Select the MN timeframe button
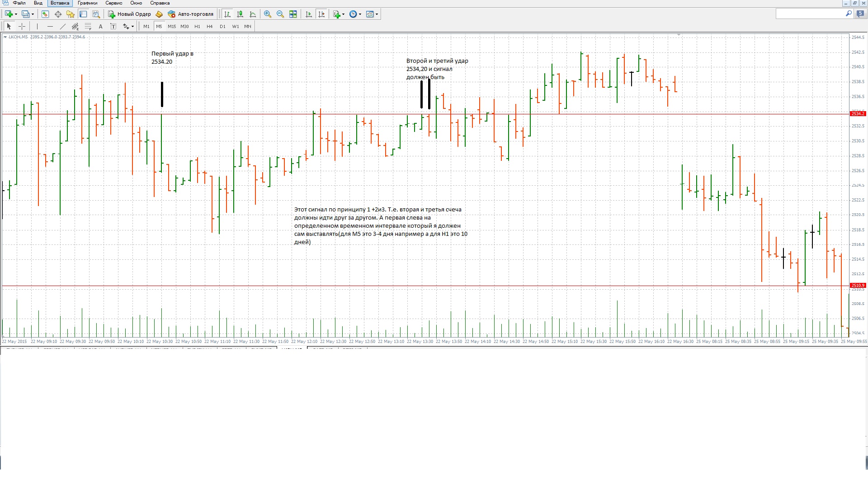The width and height of the screenshot is (868, 488). (248, 26)
